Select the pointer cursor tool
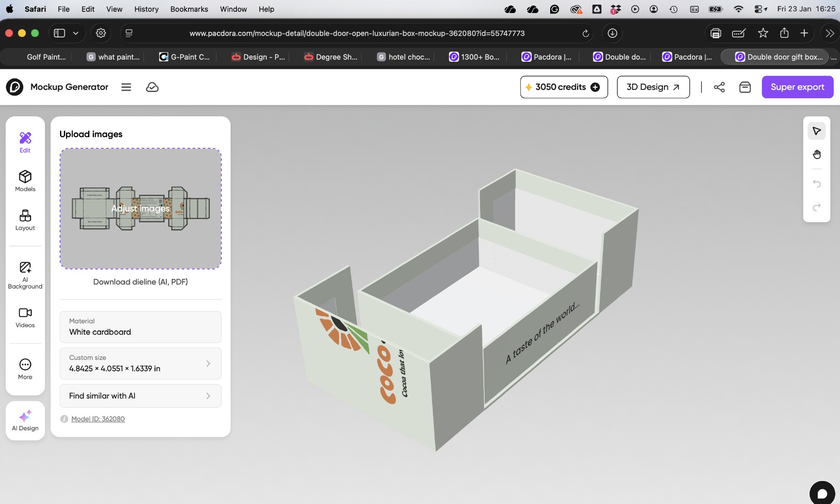The height and width of the screenshot is (504, 840). point(816,131)
